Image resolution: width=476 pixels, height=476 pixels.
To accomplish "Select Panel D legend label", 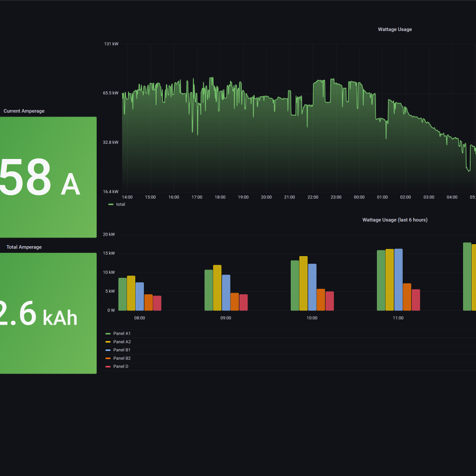I will pyautogui.click(x=120, y=367).
